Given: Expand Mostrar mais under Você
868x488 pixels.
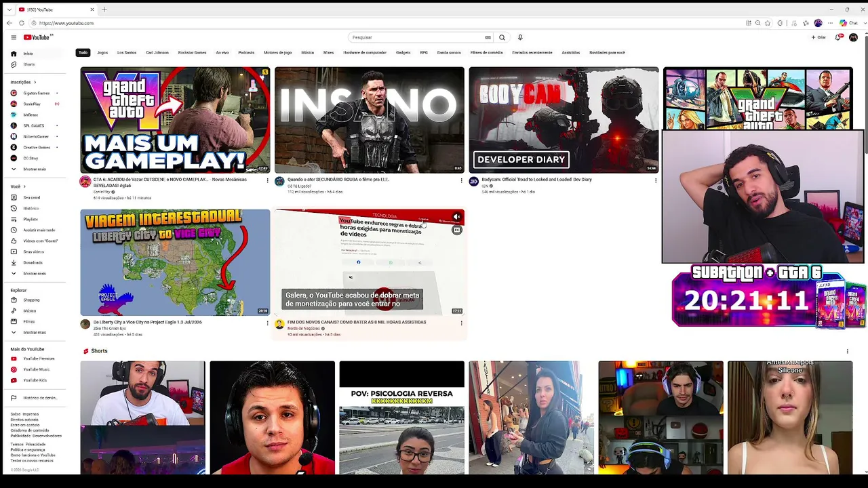Looking at the screenshot, I should (35, 273).
